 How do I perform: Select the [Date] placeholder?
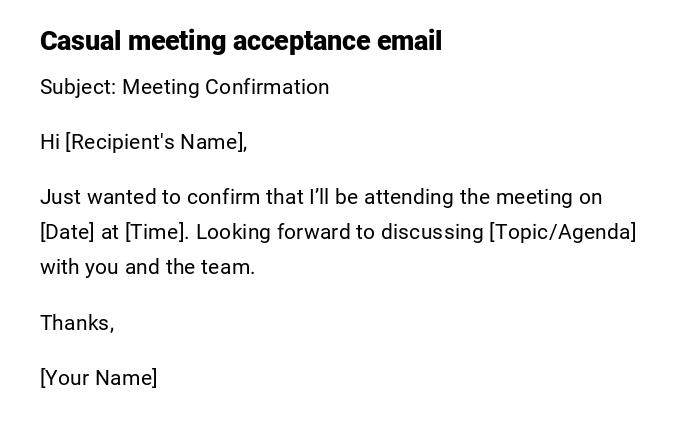[x=67, y=232]
